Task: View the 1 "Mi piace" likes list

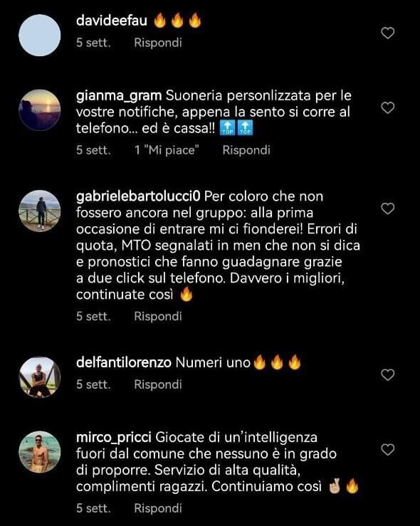Action: click(167, 150)
